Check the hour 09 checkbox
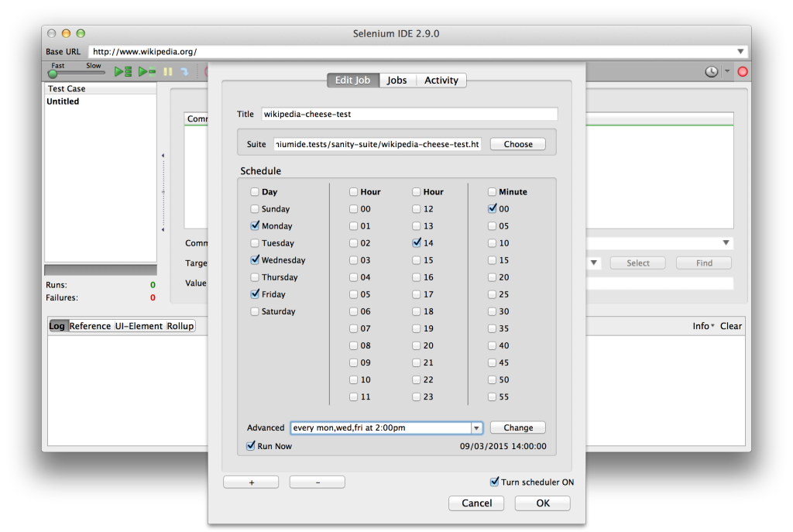The height and width of the screenshot is (532, 793). 353,362
